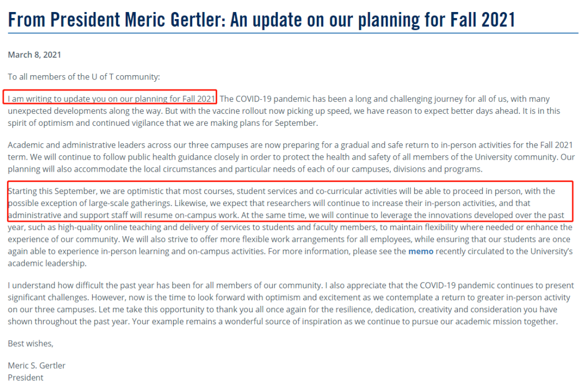Click the closing line "Best wishes,"
Viewport: 588px width, 381px height.
pos(30,343)
